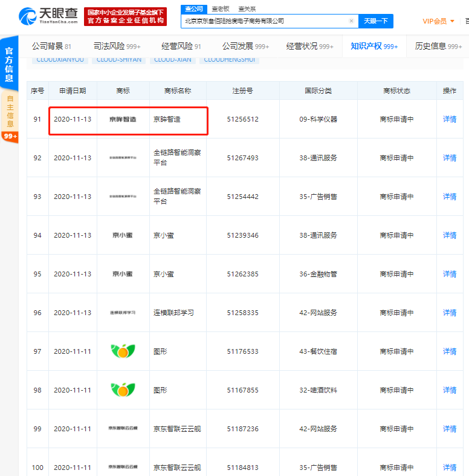This screenshot has height=476, width=469.
Task: Open the 经营状况 tab
Action: click(309, 46)
